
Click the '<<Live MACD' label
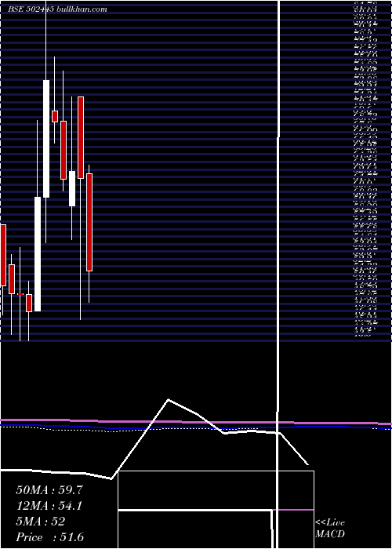[330, 529]
